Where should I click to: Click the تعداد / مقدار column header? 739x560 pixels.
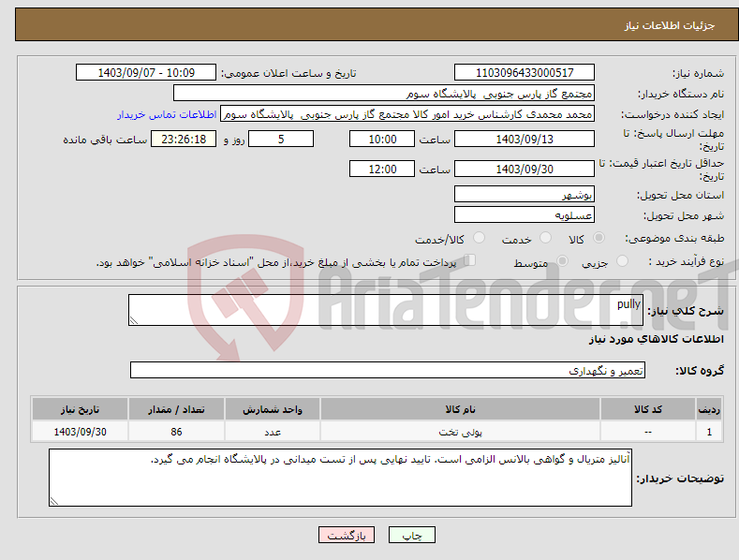(176, 409)
